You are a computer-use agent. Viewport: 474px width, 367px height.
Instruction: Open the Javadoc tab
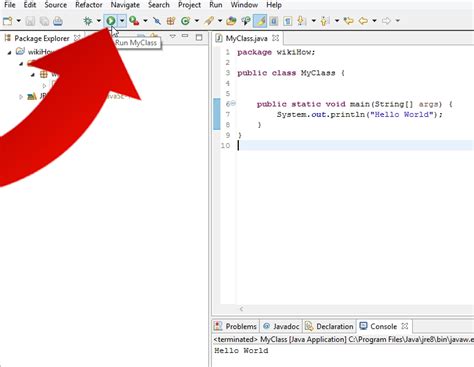point(281,326)
